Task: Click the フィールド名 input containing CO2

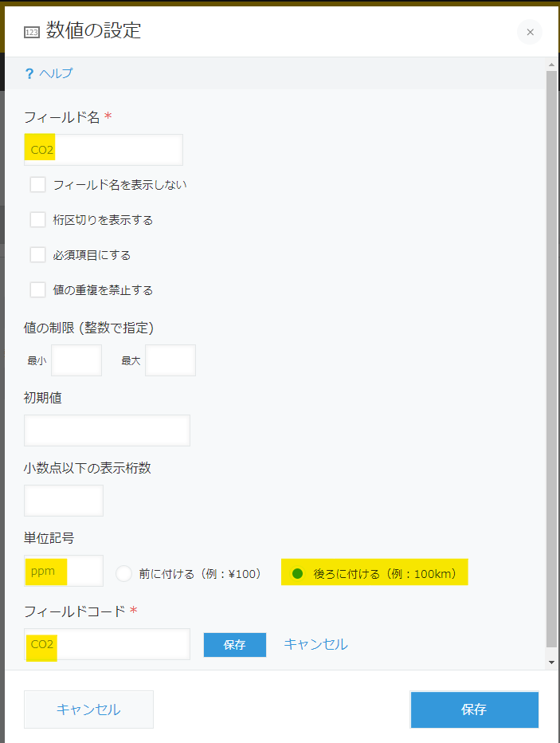Action: [104, 150]
